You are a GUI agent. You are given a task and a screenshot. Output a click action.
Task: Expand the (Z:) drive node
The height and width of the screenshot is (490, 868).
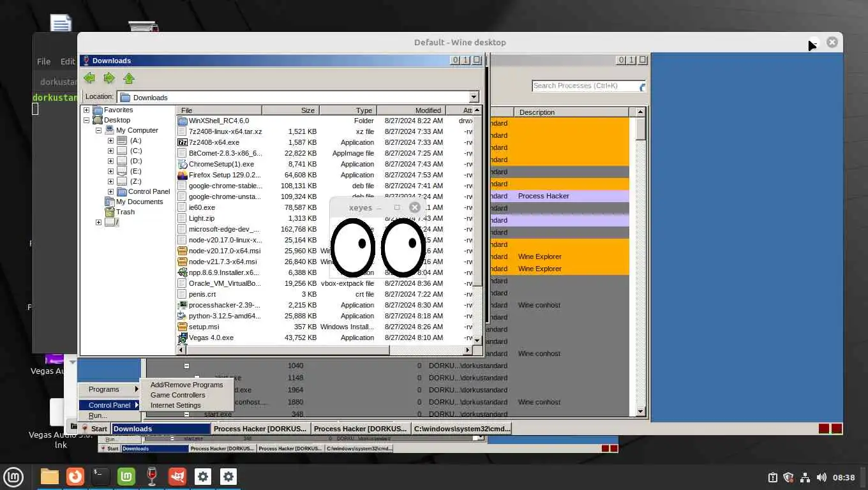(x=110, y=181)
